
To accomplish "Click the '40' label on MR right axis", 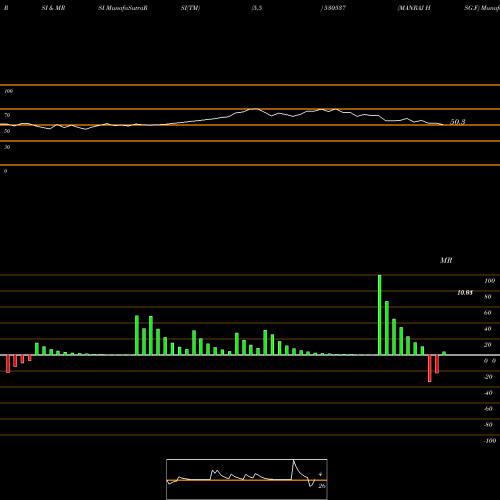I will (x=488, y=329).
